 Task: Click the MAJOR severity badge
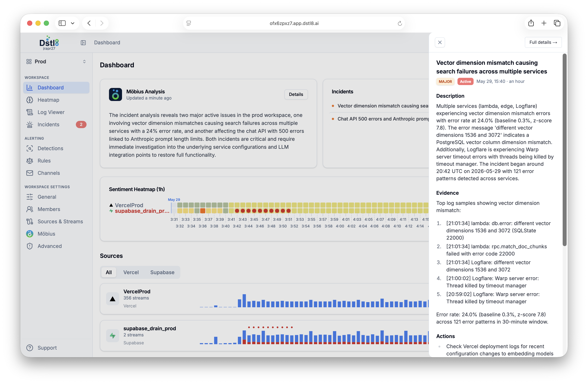pyautogui.click(x=445, y=81)
